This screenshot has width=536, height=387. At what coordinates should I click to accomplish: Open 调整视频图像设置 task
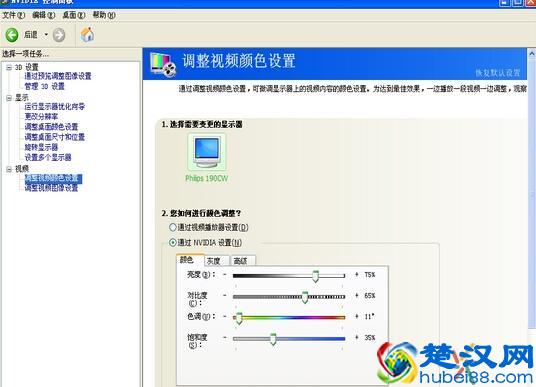51,188
